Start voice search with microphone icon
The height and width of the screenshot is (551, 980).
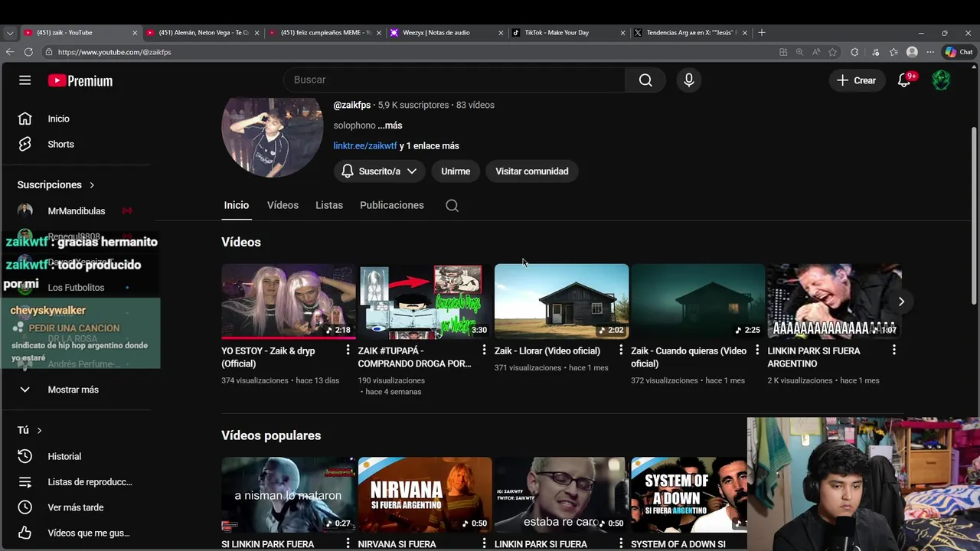[689, 80]
